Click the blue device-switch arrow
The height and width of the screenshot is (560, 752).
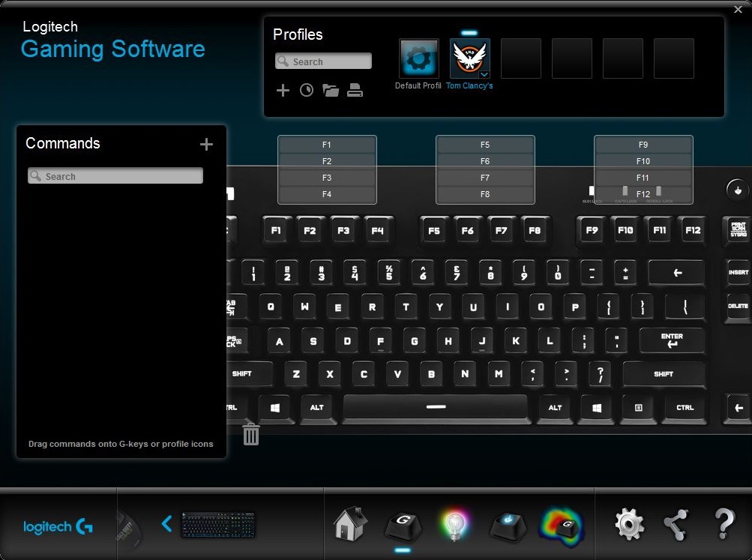167,523
